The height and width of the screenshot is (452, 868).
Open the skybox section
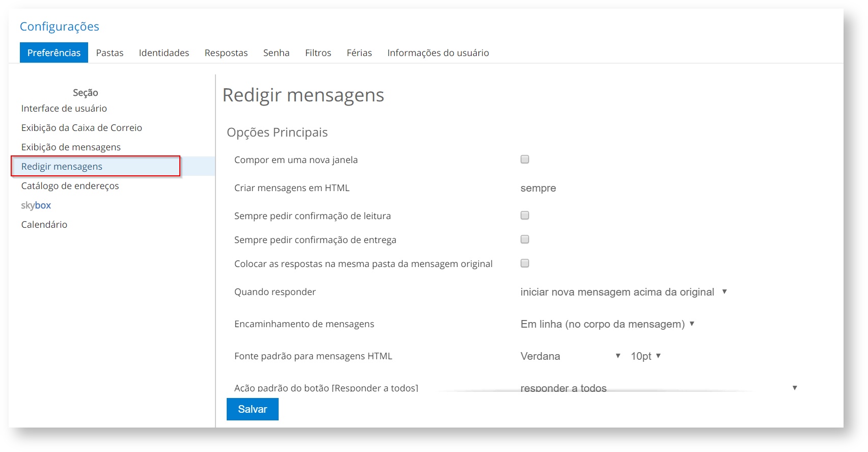36,205
